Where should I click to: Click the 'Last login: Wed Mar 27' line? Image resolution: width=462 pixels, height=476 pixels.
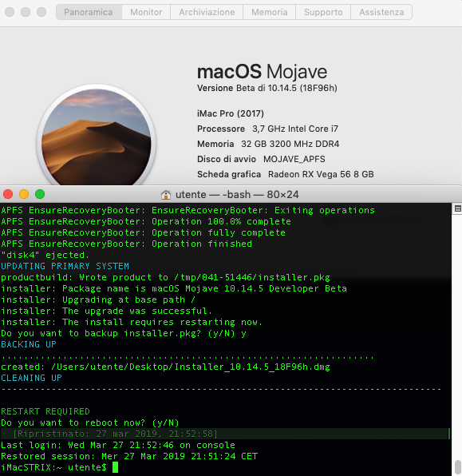click(x=118, y=446)
